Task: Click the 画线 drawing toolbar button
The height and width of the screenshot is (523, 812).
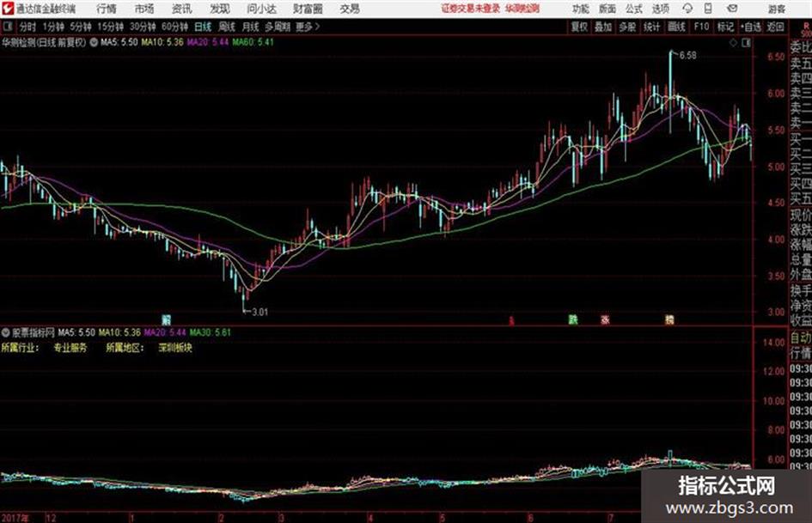Action: pyautogui.click(x=676, y=27)
